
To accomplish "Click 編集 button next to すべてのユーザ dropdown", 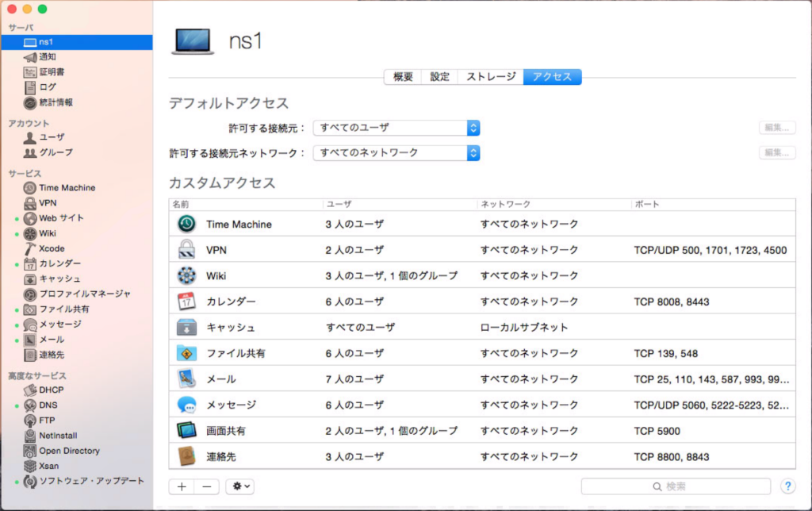I will pyautogui.click(x=777, y=128).
